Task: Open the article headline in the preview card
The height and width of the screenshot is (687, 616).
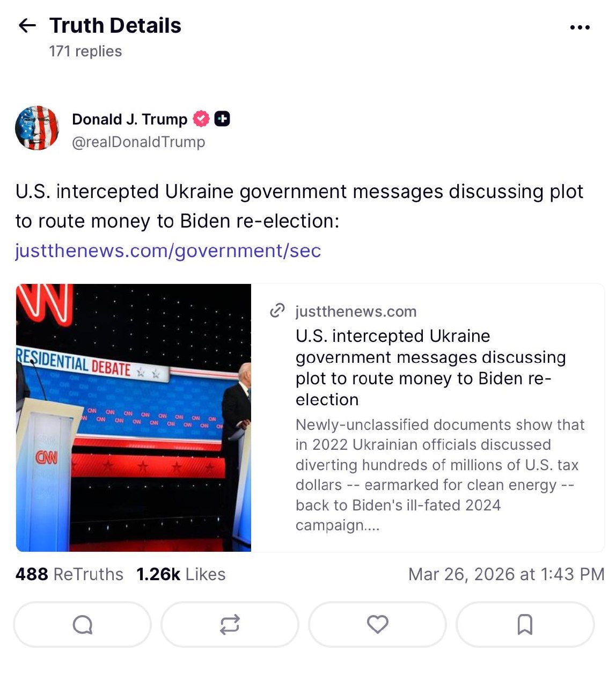Action: pyautogui.click(x=430, y=368)
